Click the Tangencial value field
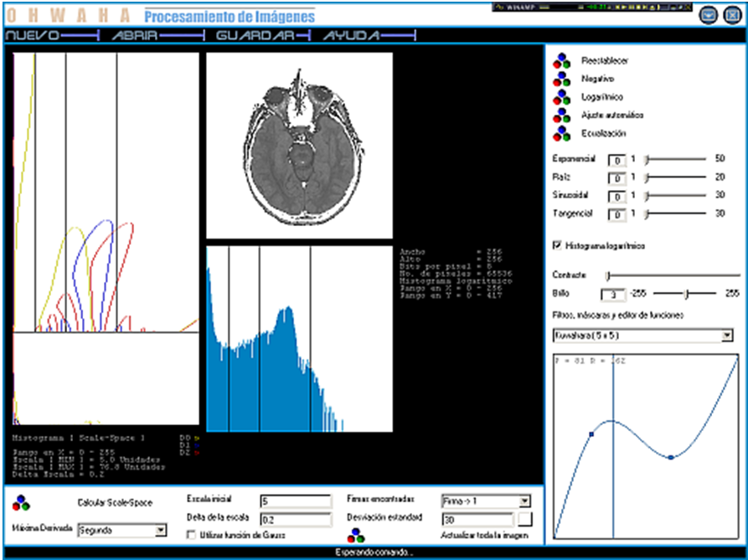Screen dimensions: 748x560 pyautogui.click(x=616, y=214)
